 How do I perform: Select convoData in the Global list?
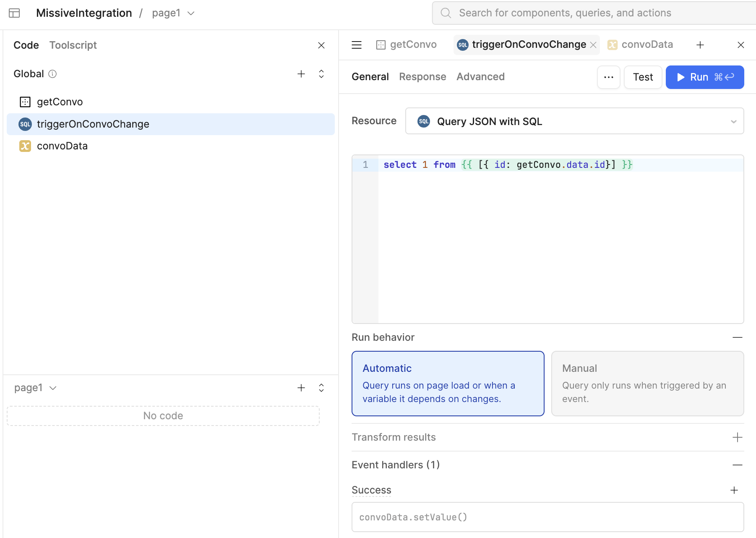(62, 146)
